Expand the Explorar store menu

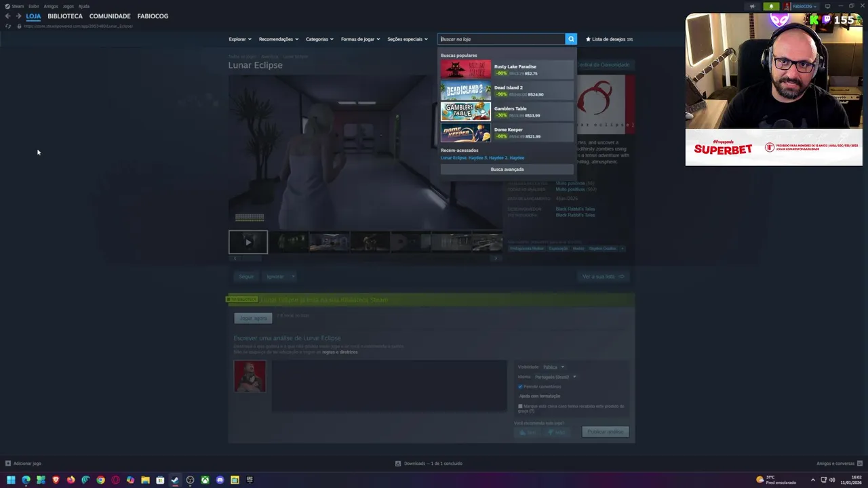[x=239, y=39]
